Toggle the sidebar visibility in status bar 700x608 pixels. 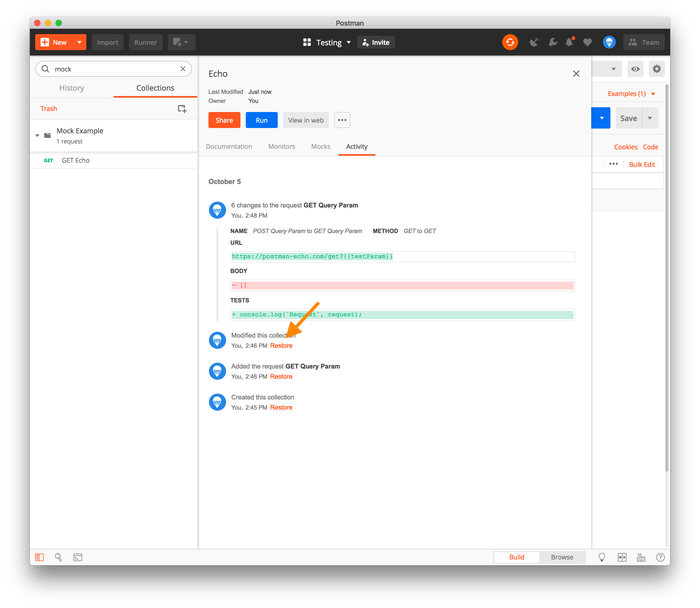coord(40,557)
